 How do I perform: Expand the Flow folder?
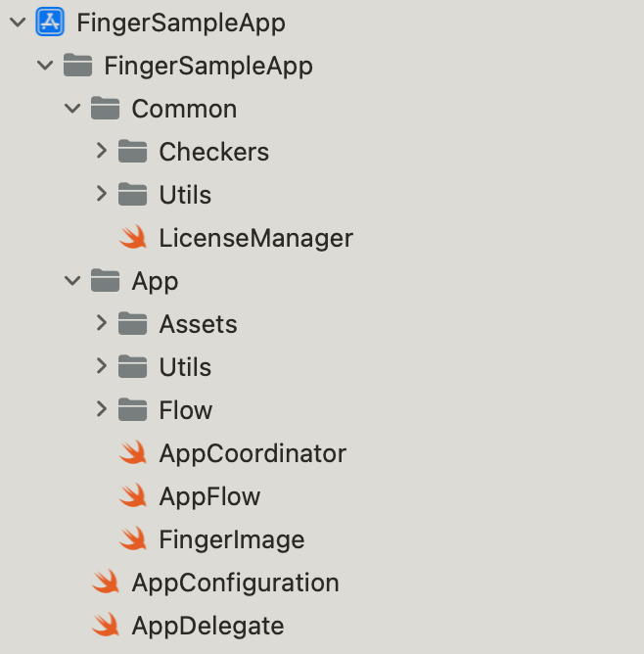[101, 409]
